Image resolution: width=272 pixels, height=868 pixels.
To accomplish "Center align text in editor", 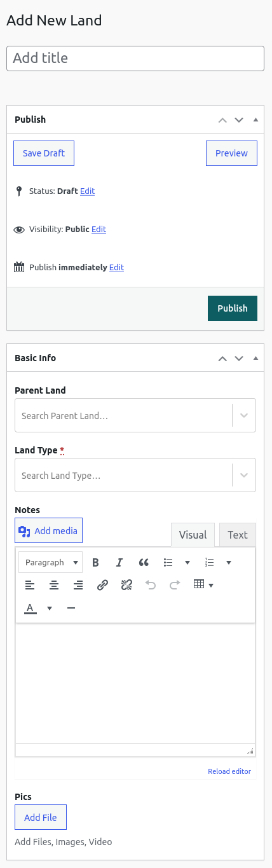I will pos(54,585).
